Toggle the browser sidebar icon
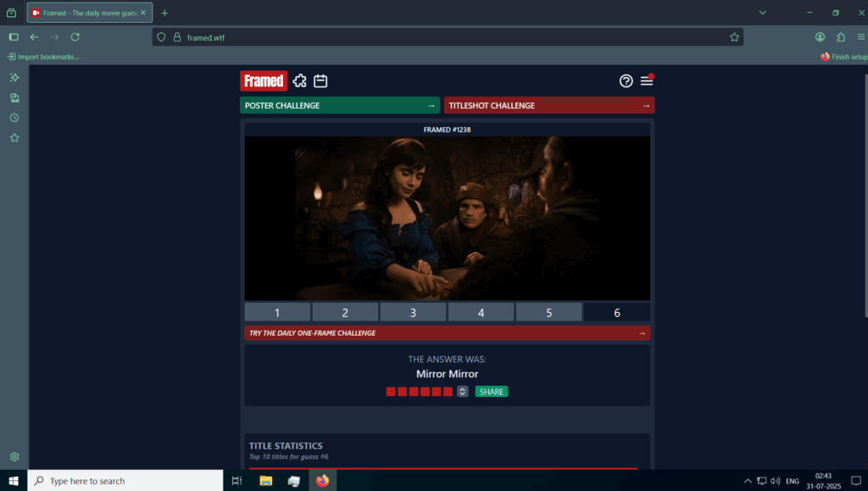Screen dimensions: 868x491 click(x=14, y=37)
